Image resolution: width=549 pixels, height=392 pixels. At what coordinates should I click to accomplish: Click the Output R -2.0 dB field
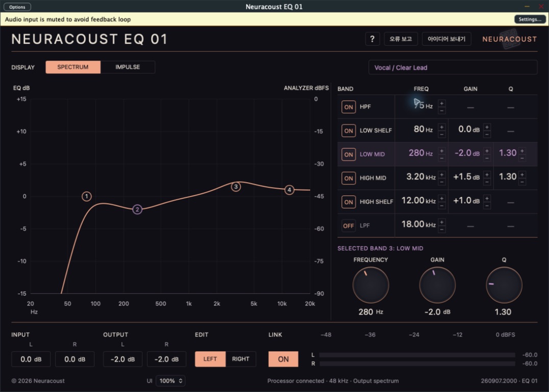(166, 359)
